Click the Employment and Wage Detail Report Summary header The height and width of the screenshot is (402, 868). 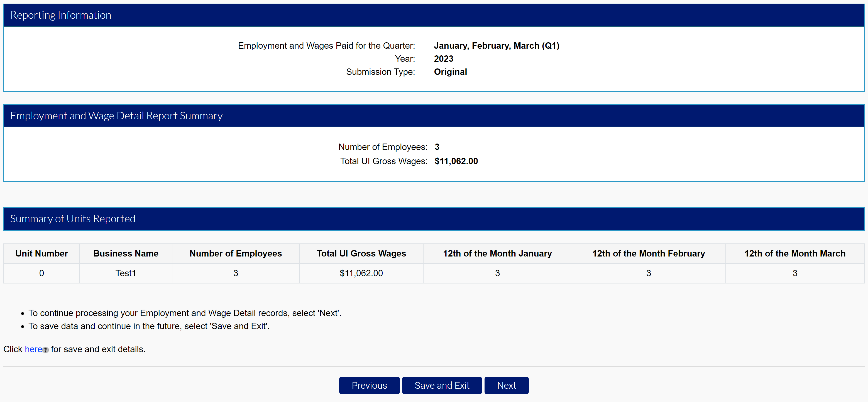tap(116, 115)
